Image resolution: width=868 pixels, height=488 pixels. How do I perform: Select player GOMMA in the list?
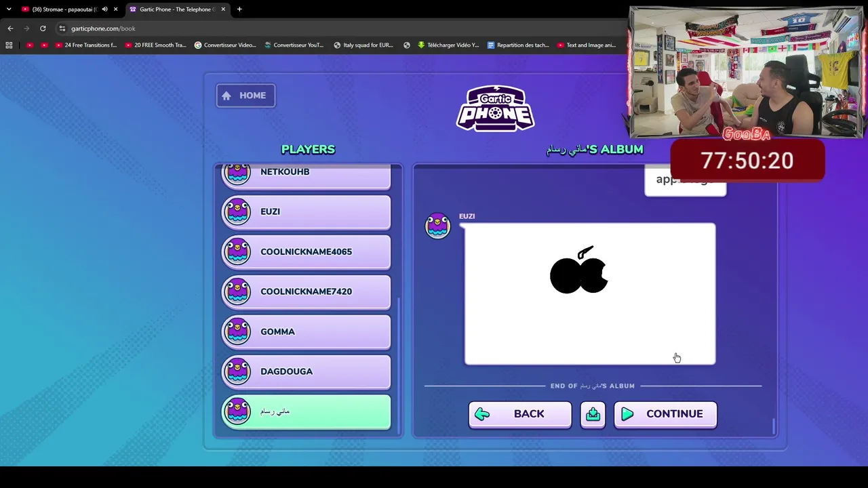[x=306, y=332]
